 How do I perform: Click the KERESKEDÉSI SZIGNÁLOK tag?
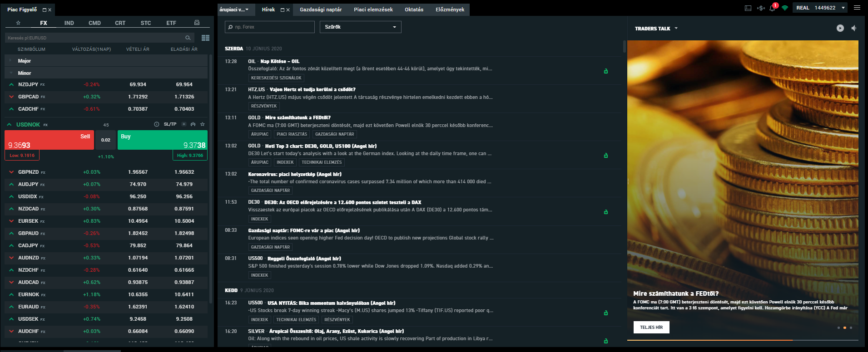(x=276, y=78)
